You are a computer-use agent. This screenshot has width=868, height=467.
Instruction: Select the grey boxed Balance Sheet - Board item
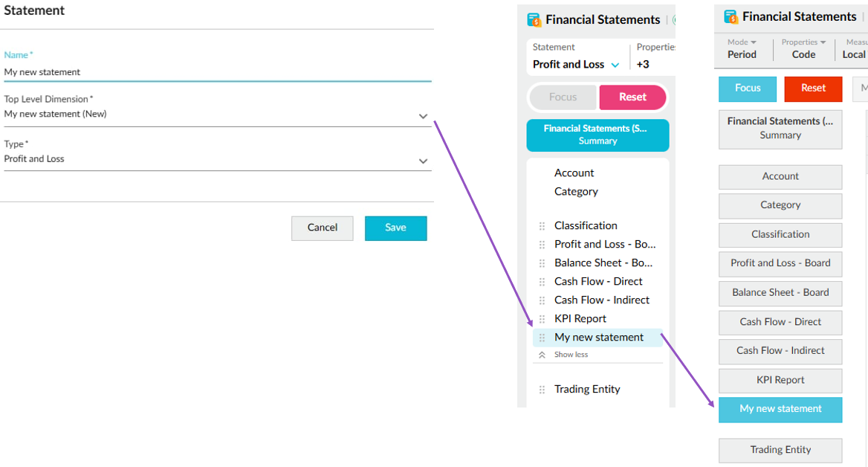pos(780,292)
